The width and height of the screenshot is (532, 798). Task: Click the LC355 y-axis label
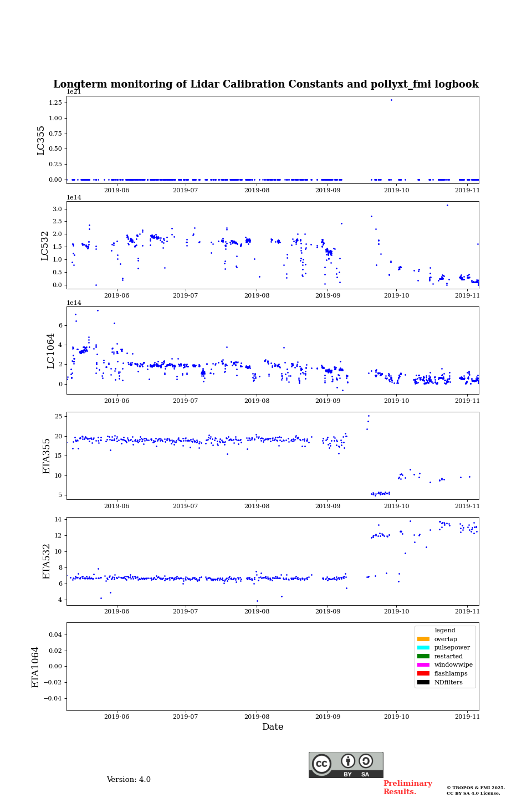coord(41,140)
